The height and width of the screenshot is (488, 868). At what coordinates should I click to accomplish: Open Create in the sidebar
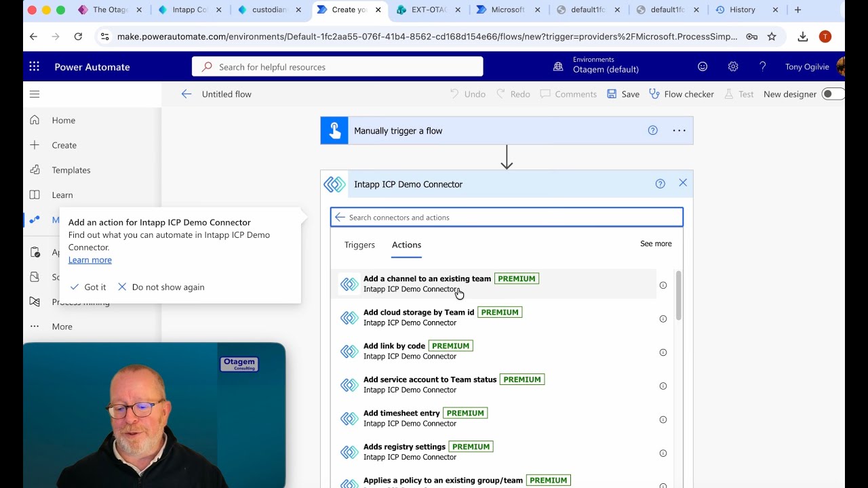[x=64, y=145]
